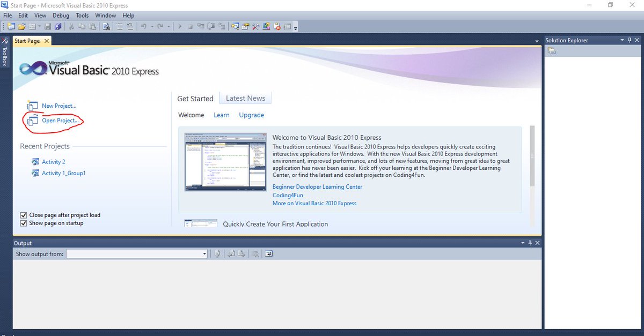
Task: Open Solution Explorer window position dropdown
Action: [x=623, y=40]
